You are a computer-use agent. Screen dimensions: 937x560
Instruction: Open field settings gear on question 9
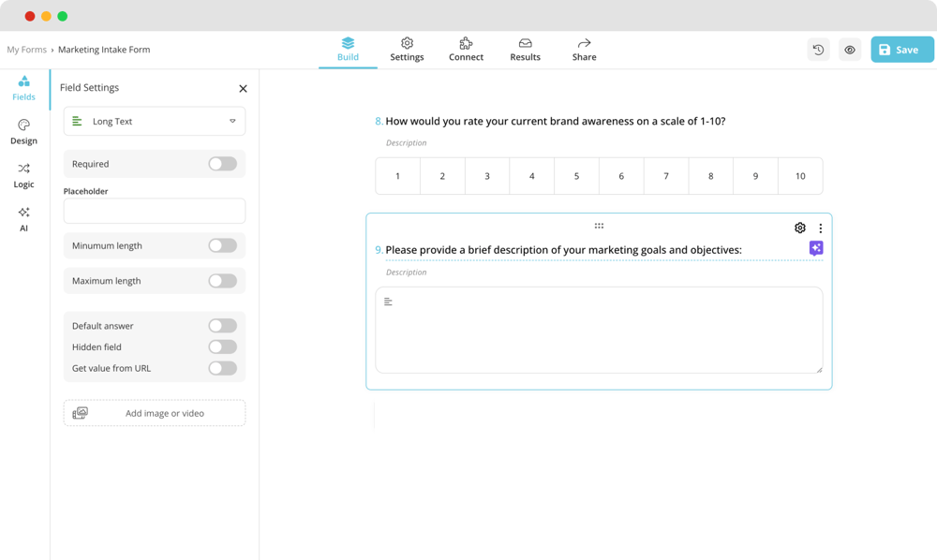click(799, 228)
